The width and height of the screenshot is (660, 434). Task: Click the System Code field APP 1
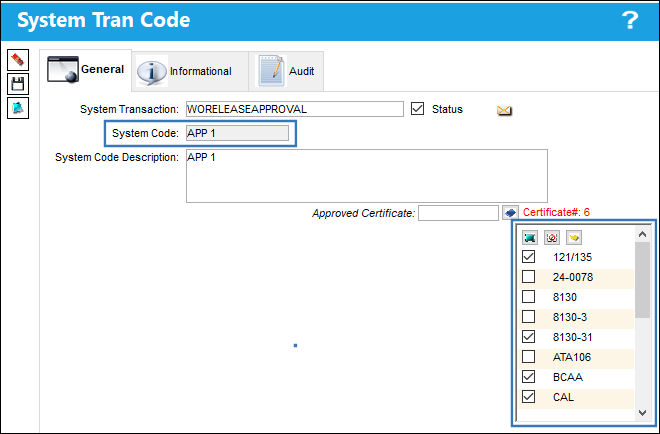point(237,133)
